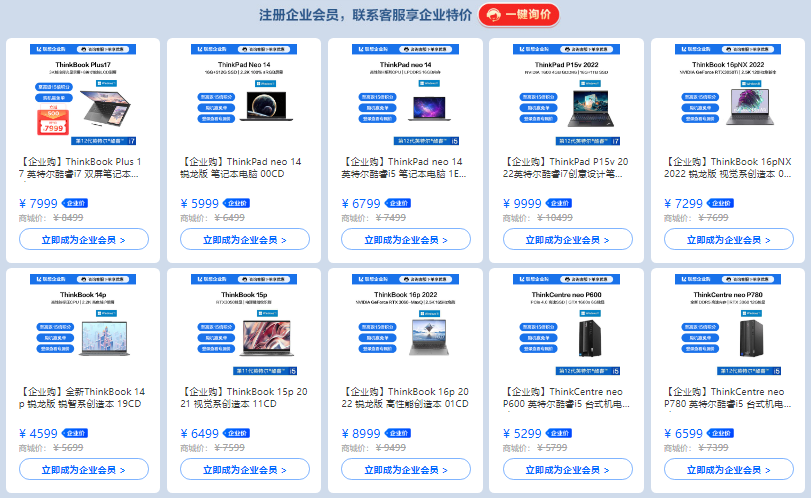Open ThinkBook Plus 17 双屏笔记本 title link
Viewport: 811px width, 498px height.
80,168
